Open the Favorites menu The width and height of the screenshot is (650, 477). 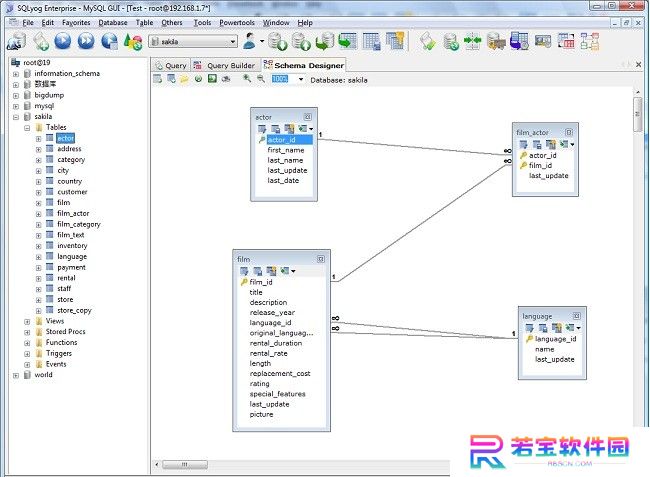76,22
